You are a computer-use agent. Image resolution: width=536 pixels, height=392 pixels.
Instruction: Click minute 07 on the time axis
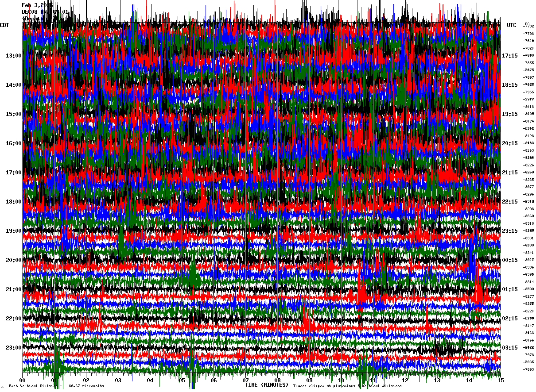[x=246, y=380]
